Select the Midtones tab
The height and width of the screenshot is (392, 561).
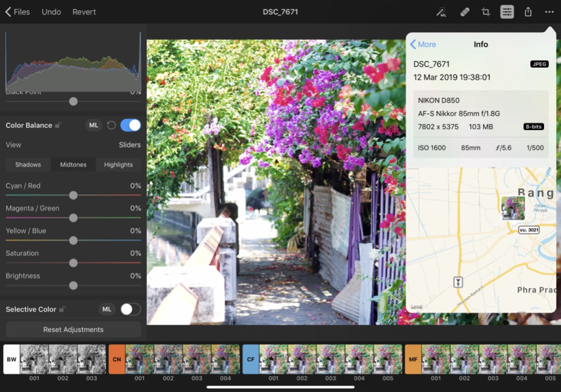coord(73,165)
